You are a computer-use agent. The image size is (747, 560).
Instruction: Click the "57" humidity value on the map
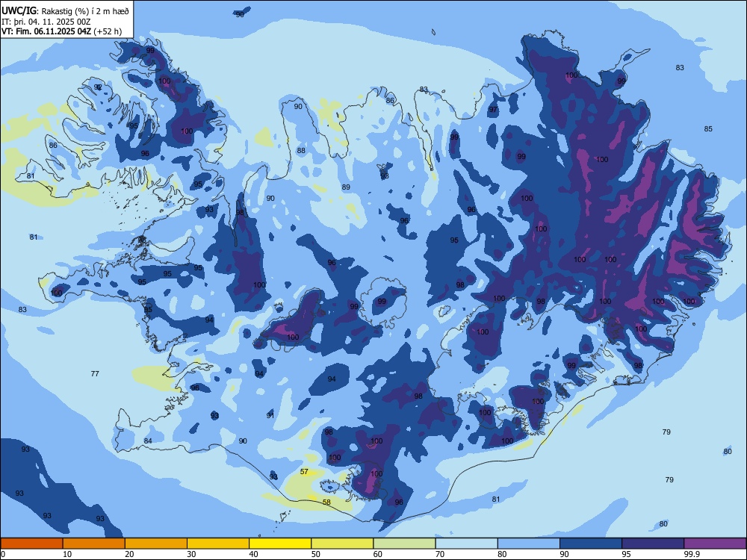[305, 472]
